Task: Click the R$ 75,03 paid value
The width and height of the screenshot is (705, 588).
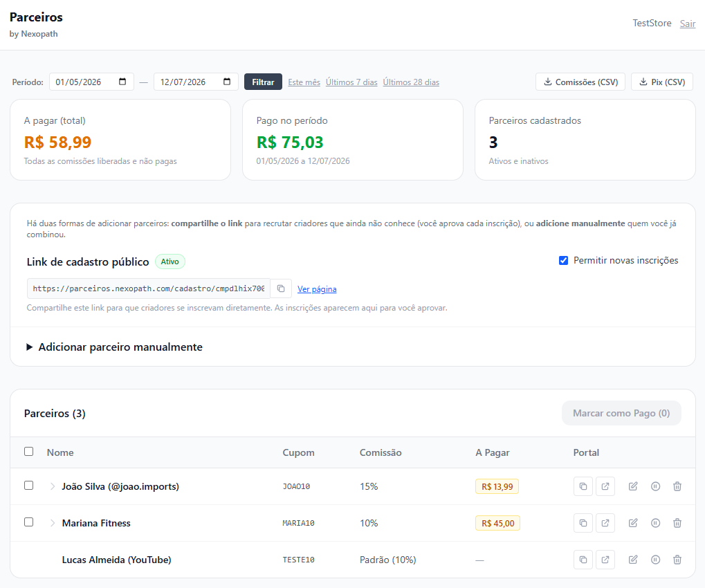Action: [290, 142]
